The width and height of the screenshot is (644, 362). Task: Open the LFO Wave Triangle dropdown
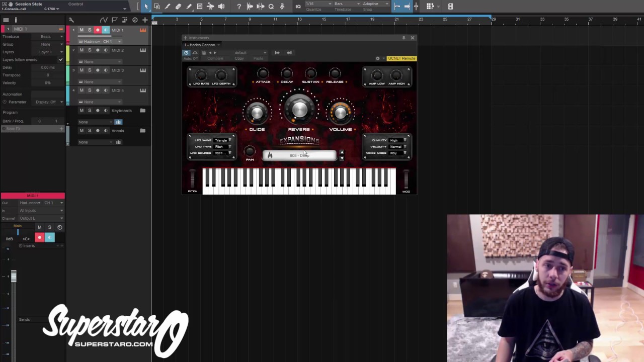223,140
